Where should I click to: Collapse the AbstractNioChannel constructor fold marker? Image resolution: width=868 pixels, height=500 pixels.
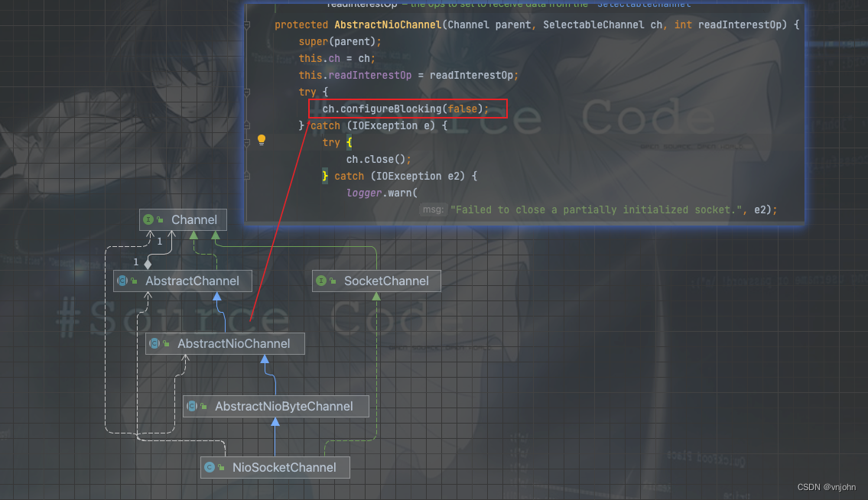tap(247, 25)
